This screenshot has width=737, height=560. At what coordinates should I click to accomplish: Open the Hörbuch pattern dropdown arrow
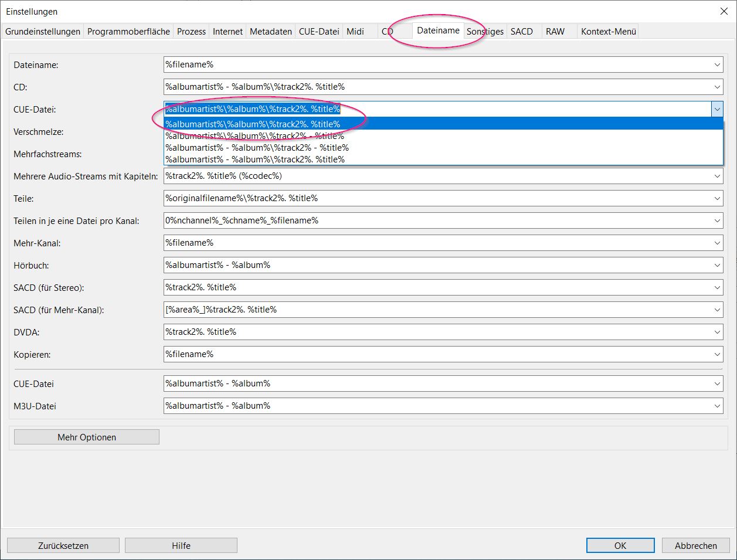(x=717, y=265)
